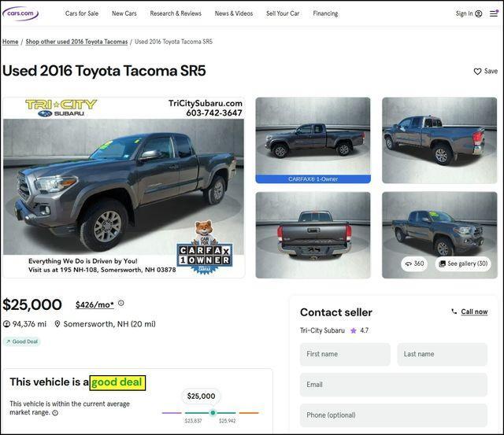Screen dimensions: 504x435
Task: Click the Good Deal badge
Action: click(x=22, y=341)
